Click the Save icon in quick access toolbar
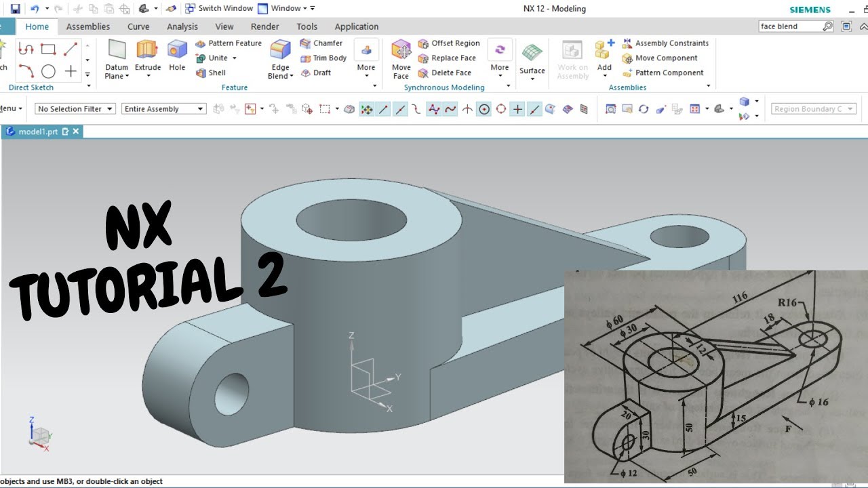Screen dimensions: 868x488 click(x=16, y=9)
